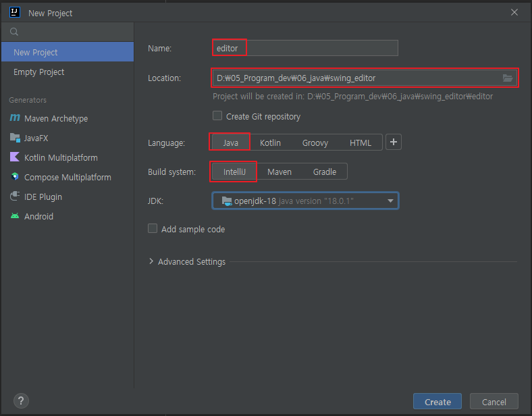Click the Compose Multiplatform icon
This screenshot has width=532, height=416.
click(15, 177)
